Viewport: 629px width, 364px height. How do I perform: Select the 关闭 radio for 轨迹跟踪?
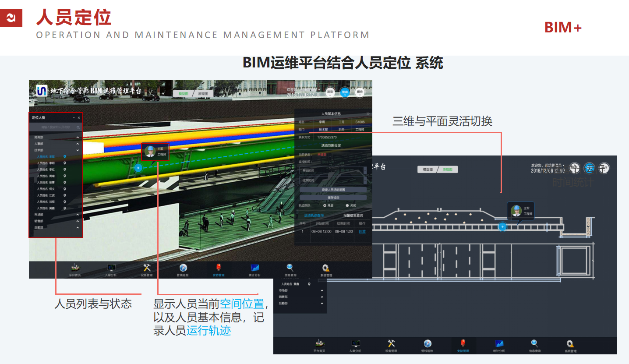(x=347, y=205)
